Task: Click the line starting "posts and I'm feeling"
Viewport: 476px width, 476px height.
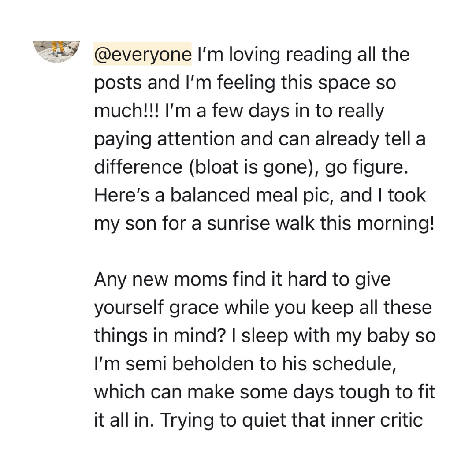Action: point(245,83)
